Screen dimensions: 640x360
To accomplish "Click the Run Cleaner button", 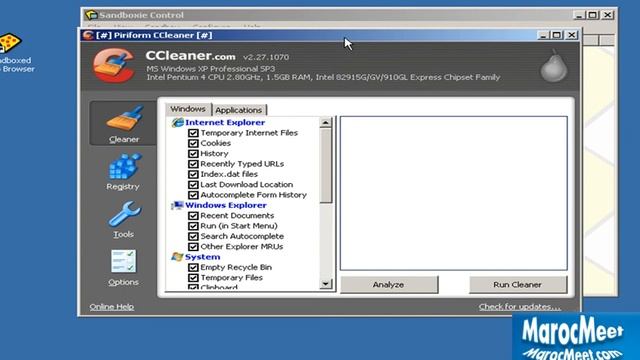I will coord(518,284).
